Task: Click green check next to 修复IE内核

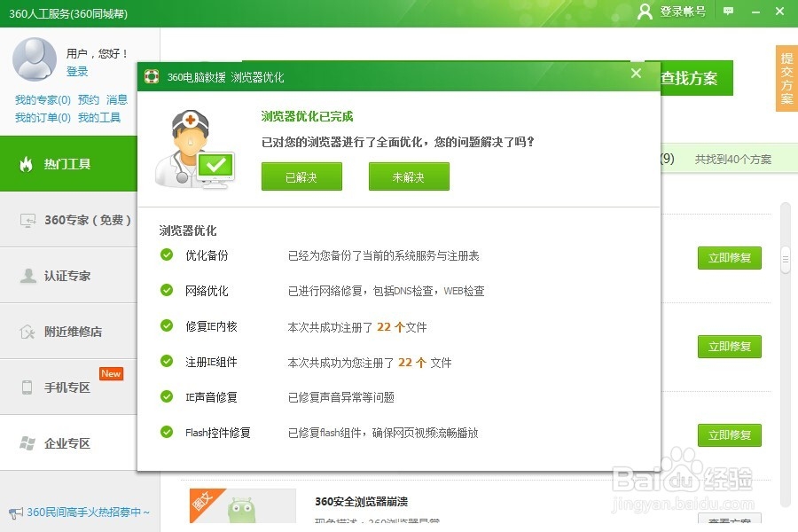Action: click(167, 325)
